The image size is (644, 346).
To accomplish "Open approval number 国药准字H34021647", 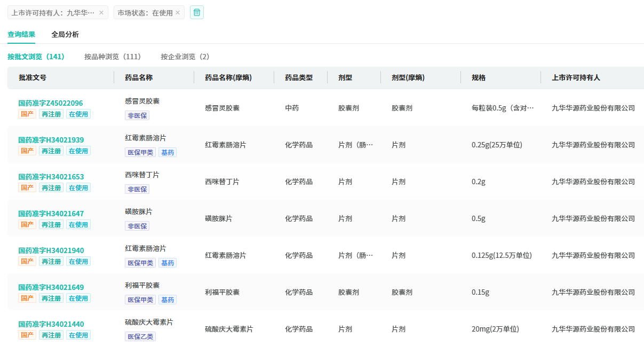I will [51, 214].
